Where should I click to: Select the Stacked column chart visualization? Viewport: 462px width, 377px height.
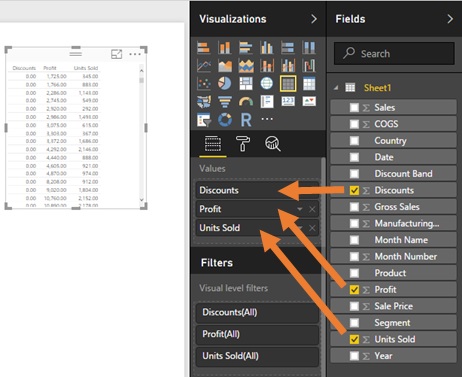[225, 48]
